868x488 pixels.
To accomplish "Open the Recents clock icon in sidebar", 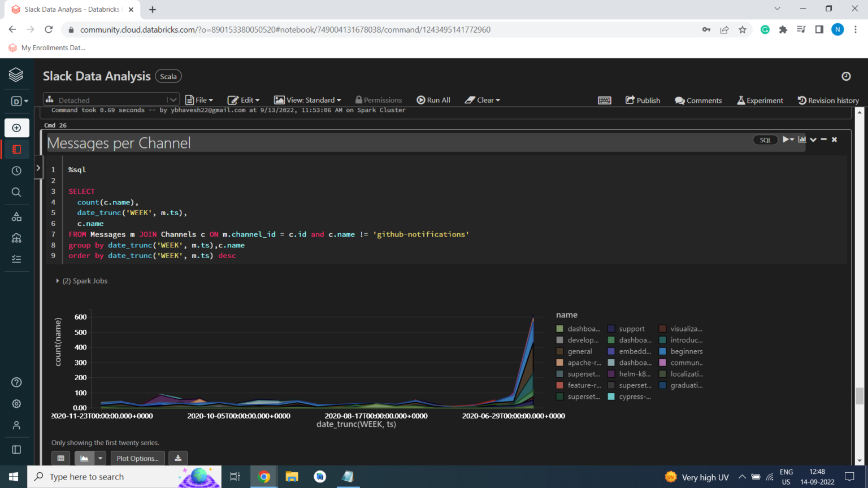I will tap(16, 171).
